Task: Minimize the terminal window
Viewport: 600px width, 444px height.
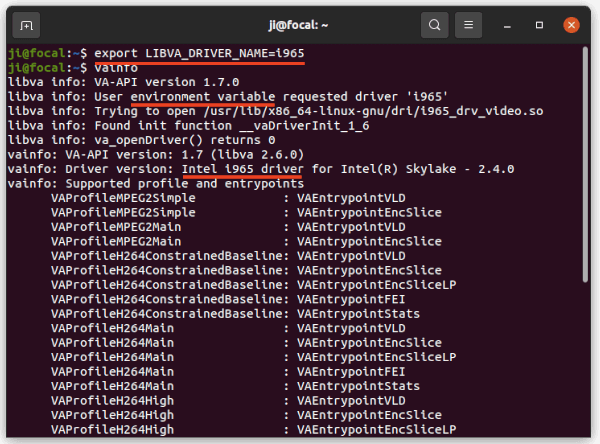Action: click(507, 26)
